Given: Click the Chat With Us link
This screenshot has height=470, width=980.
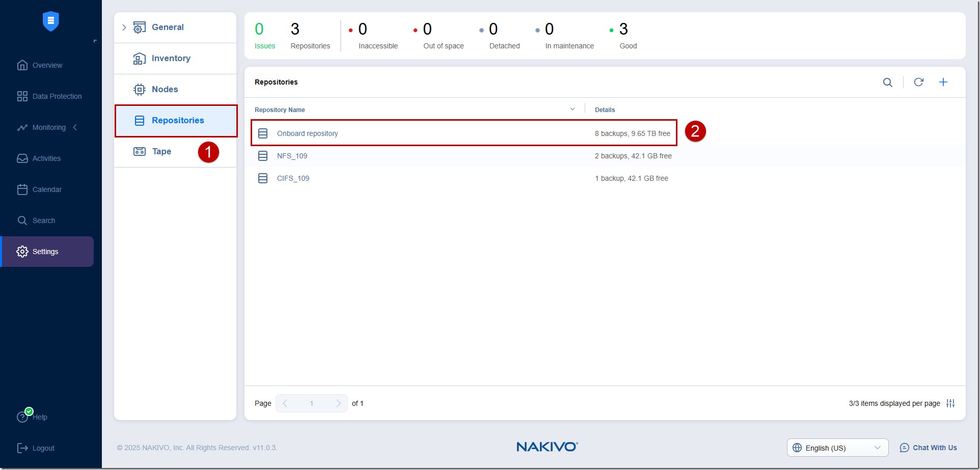Looking at the screenshot, I should click(x=935, y=448).
